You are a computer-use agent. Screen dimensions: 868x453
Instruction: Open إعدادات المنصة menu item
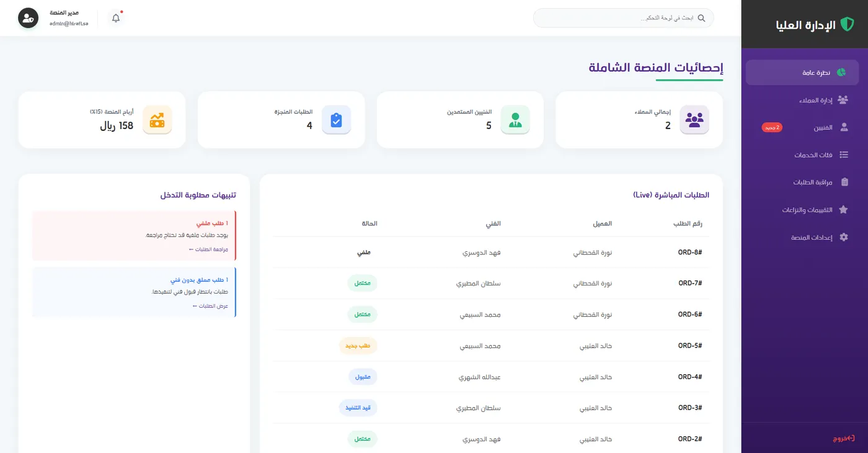(x=802, y=237)
